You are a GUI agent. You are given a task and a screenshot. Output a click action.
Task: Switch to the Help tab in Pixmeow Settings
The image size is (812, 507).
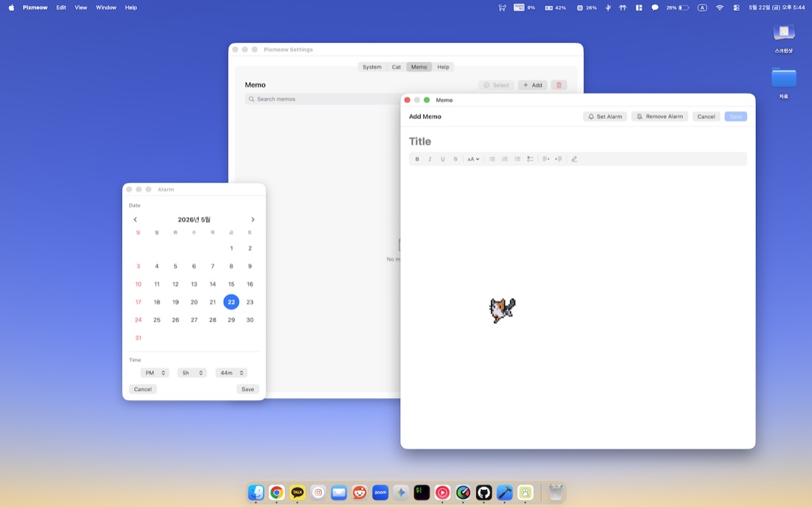click(444, 67)
